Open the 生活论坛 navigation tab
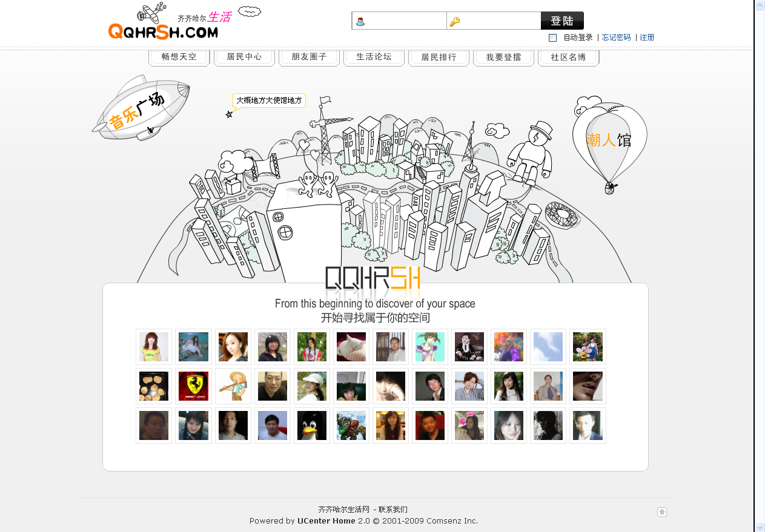The image size is (765, 532). click(x=374, y=57)
